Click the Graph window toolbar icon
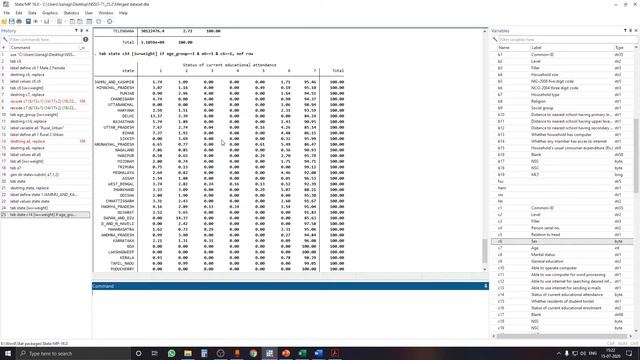This screenshot has height=360, width=640. tap(47, 21)
